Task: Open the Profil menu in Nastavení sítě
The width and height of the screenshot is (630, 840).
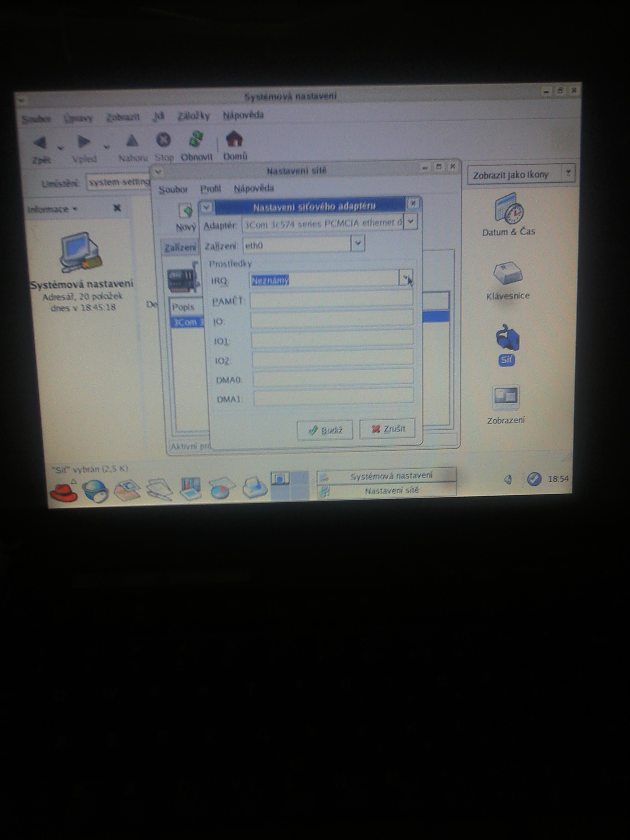Action: coord(210,189)
